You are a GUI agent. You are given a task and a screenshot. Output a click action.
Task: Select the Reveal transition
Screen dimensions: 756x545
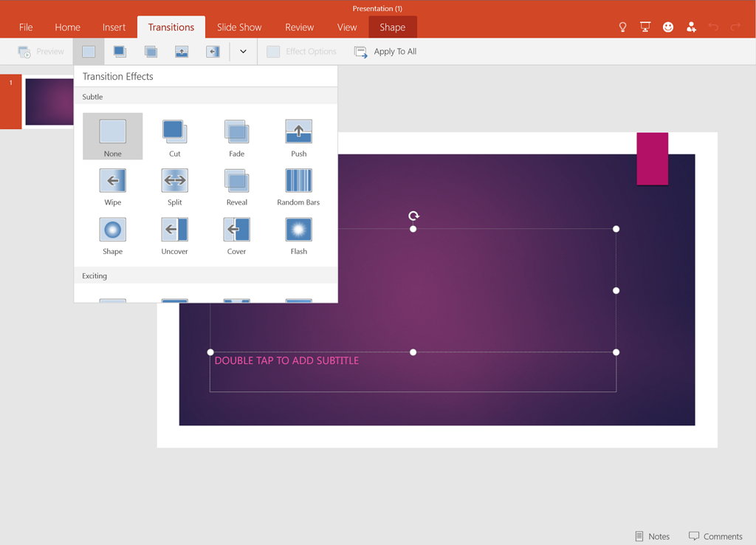click(x=236, y=185)
